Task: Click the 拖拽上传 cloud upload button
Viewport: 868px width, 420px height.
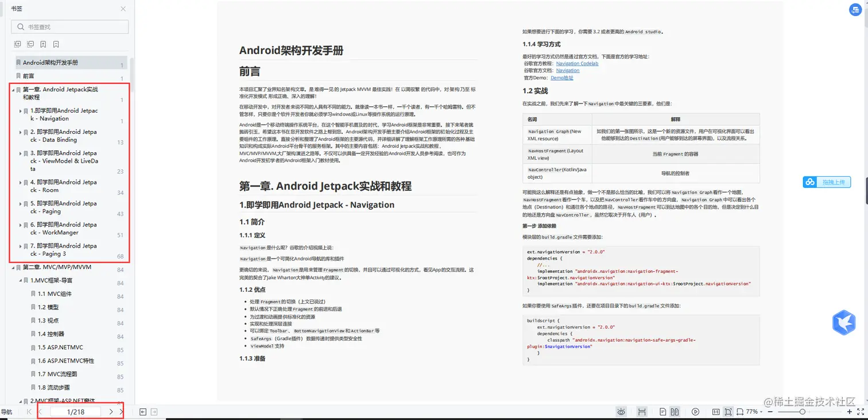Action: pos(827,182)
